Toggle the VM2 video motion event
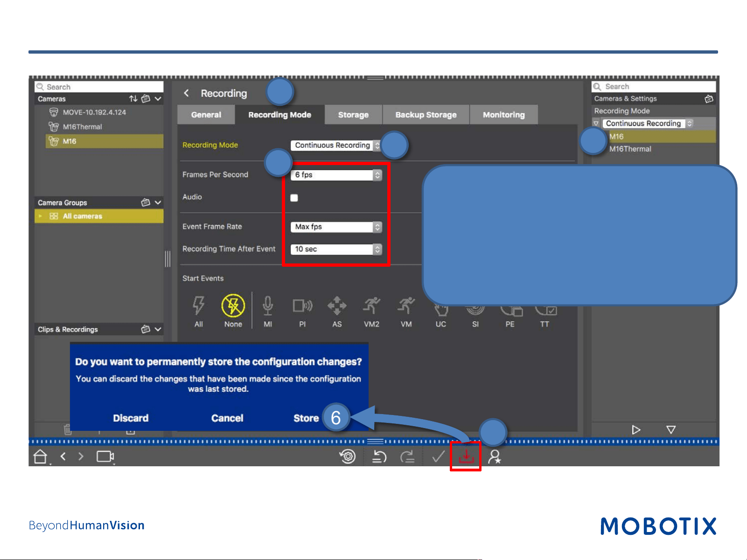Image resolution: width=747 pixels, height=560 pixels. pos(371,306)
